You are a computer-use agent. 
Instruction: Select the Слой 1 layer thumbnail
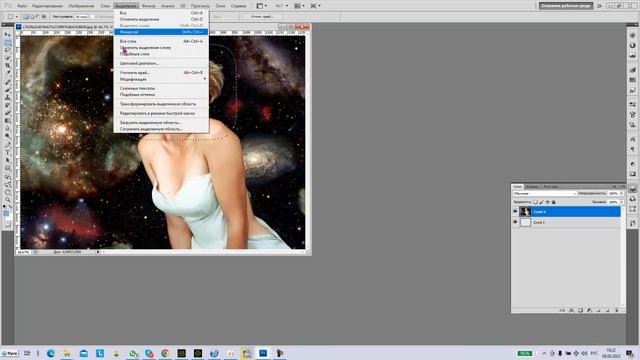[525, 222]
